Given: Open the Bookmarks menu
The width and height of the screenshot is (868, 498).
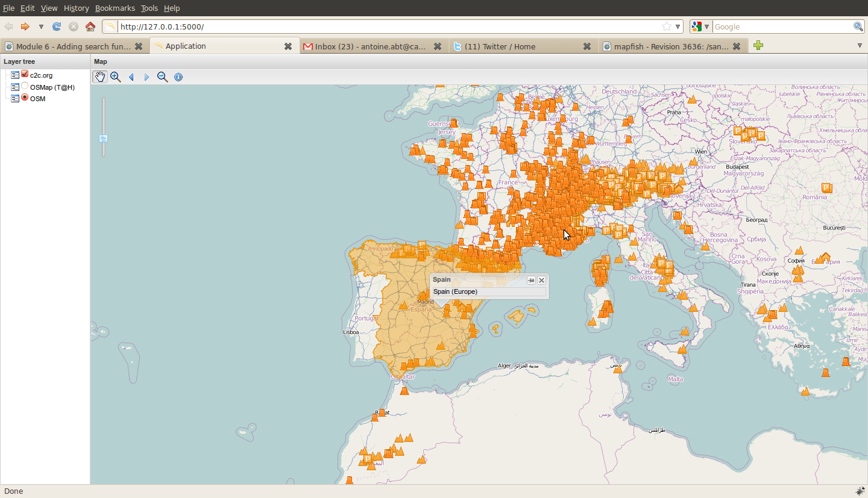Looking at the screenshot, I should (115, 8).
